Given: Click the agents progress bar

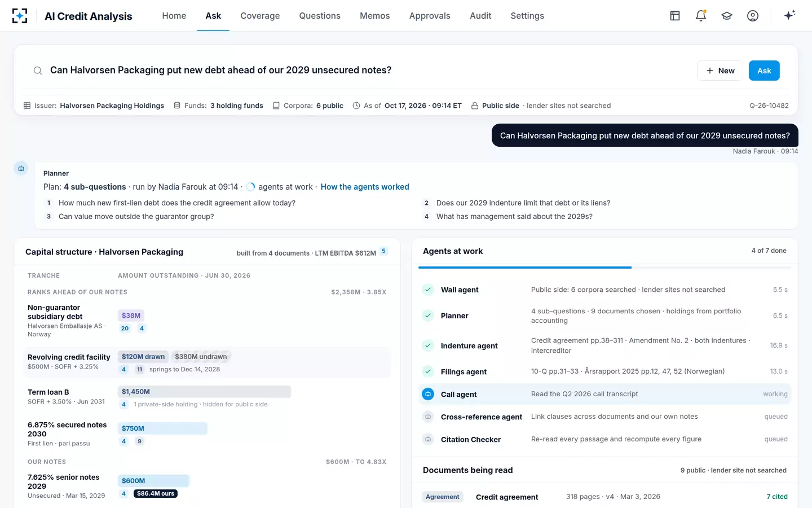Looking at the screenshot, I should tap(604, 268).
